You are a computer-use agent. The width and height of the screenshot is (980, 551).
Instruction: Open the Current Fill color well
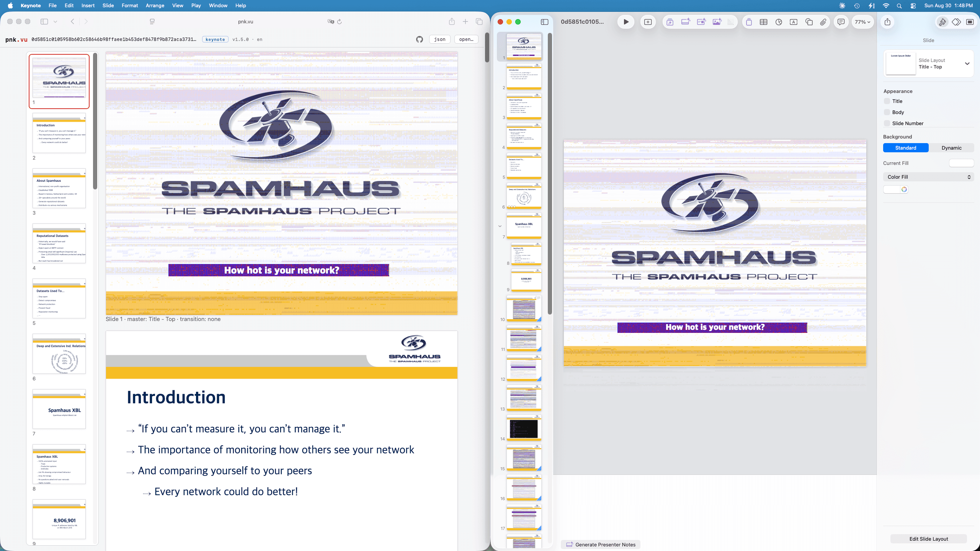tap(961, 163)
